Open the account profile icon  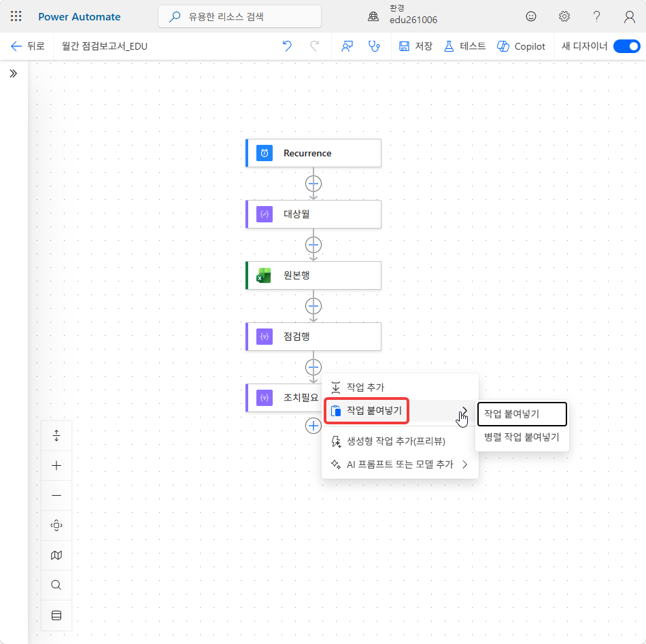(x=629, y=16)
